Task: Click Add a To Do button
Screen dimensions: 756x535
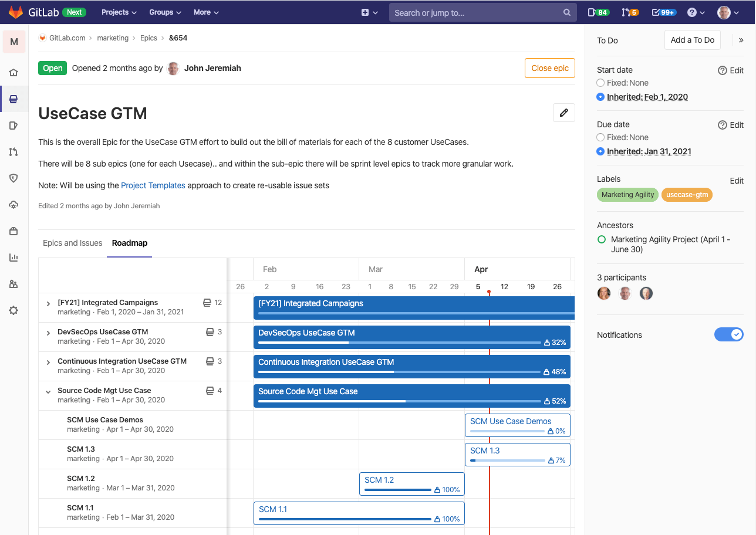Action: pyautogui.click(x=693, y=40)
